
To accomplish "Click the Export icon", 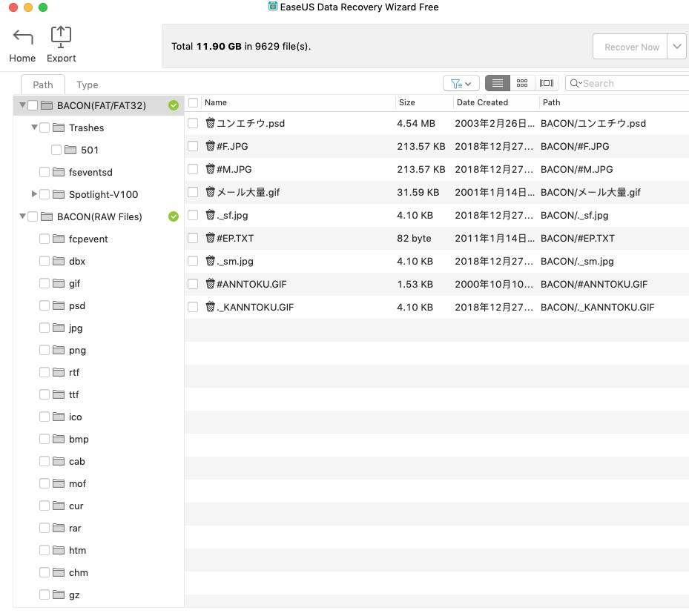I will point(61,37).
